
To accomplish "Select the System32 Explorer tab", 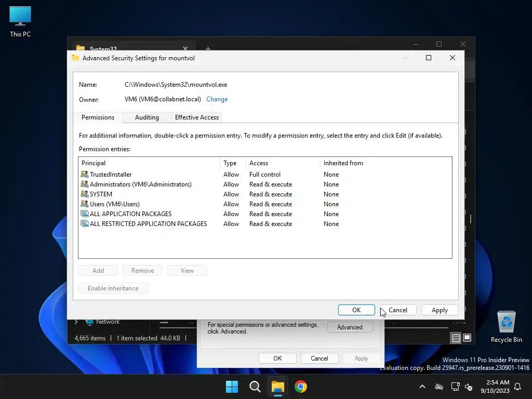I will (132, 47).
